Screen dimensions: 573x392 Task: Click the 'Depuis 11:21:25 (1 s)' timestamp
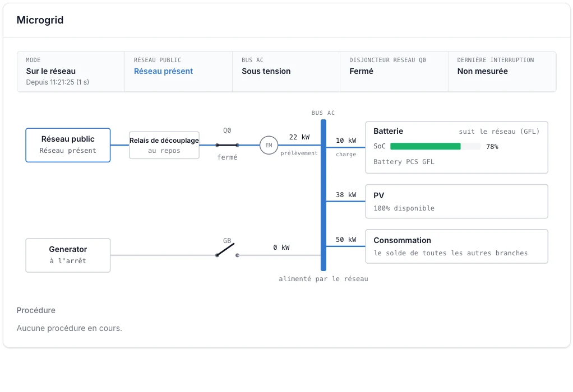[x=57, y=82]
